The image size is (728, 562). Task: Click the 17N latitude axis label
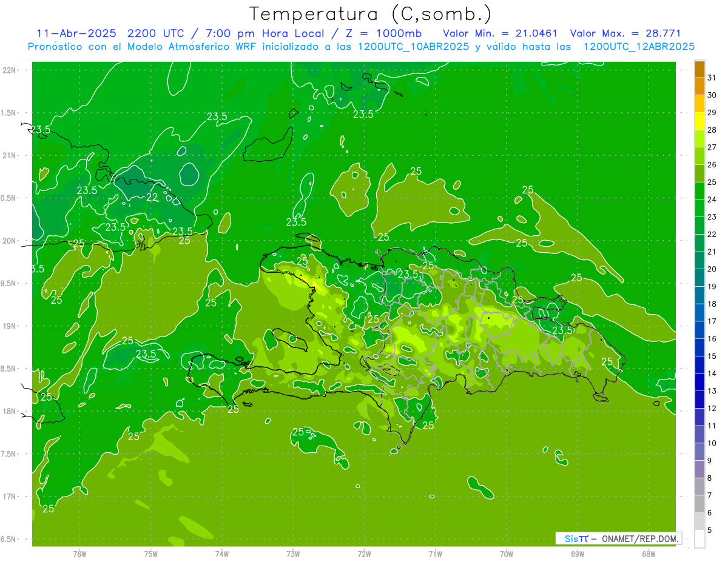(x=10, y=497)
